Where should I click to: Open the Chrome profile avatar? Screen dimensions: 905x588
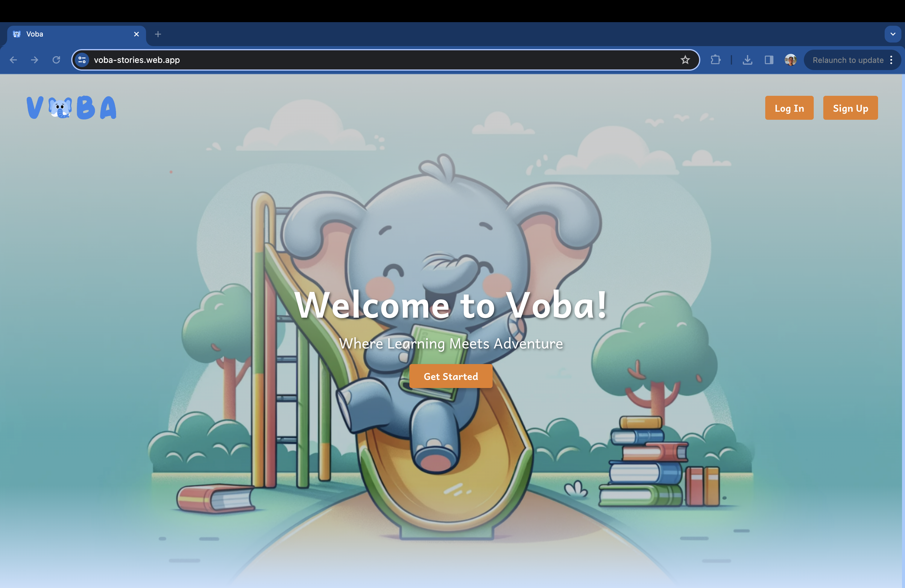point(790,60)
